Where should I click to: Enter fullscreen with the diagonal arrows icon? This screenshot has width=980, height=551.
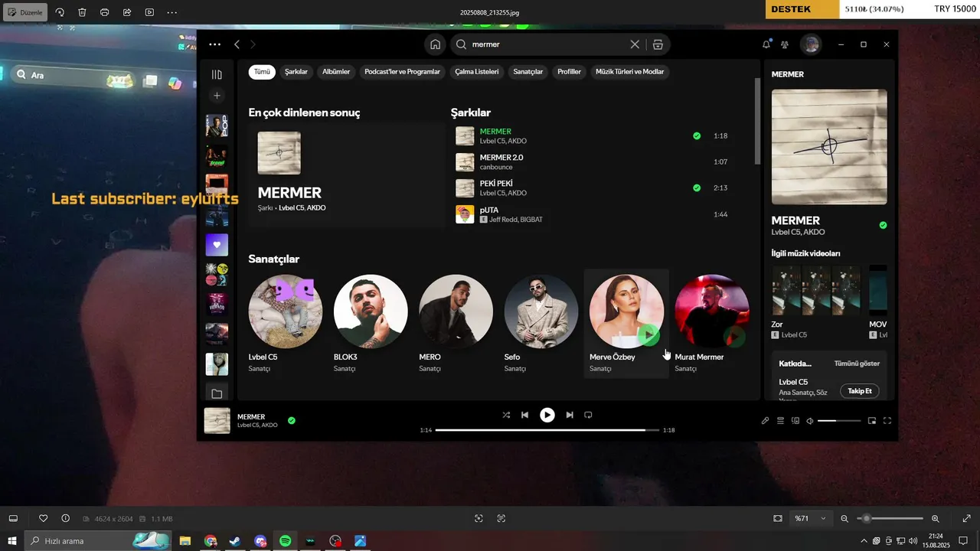tap(966, 518)
